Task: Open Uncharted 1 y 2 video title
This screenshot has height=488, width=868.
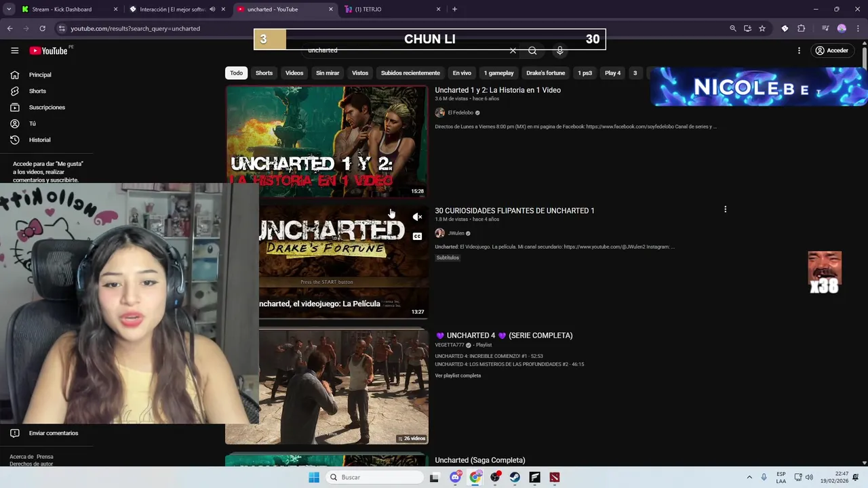Action: coord(498,90)
